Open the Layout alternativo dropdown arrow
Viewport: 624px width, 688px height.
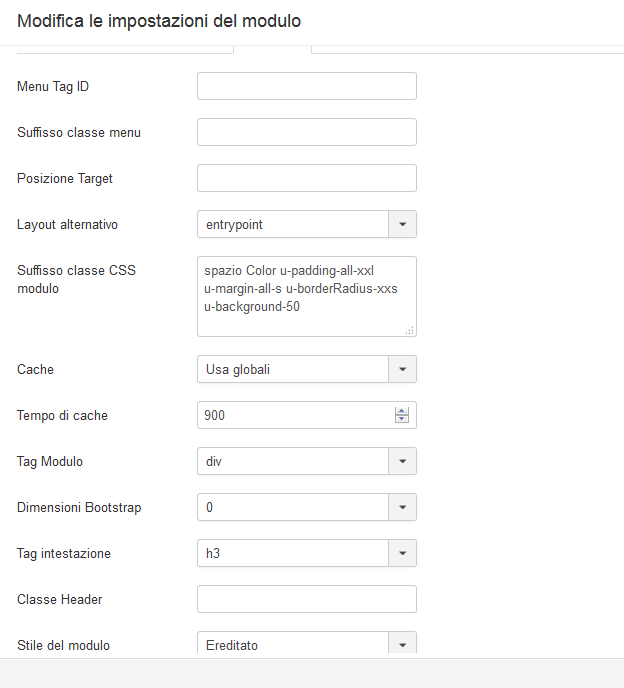tap(402, 224)
